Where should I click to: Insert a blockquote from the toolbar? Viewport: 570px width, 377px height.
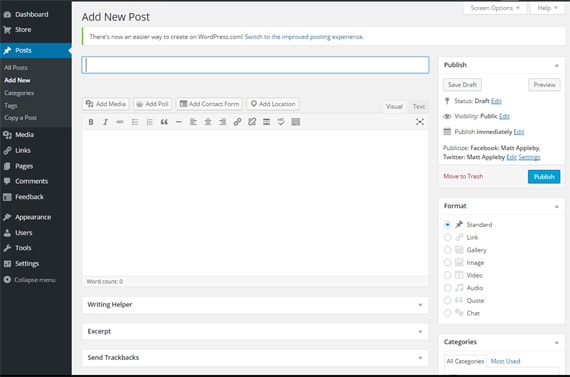164,122
